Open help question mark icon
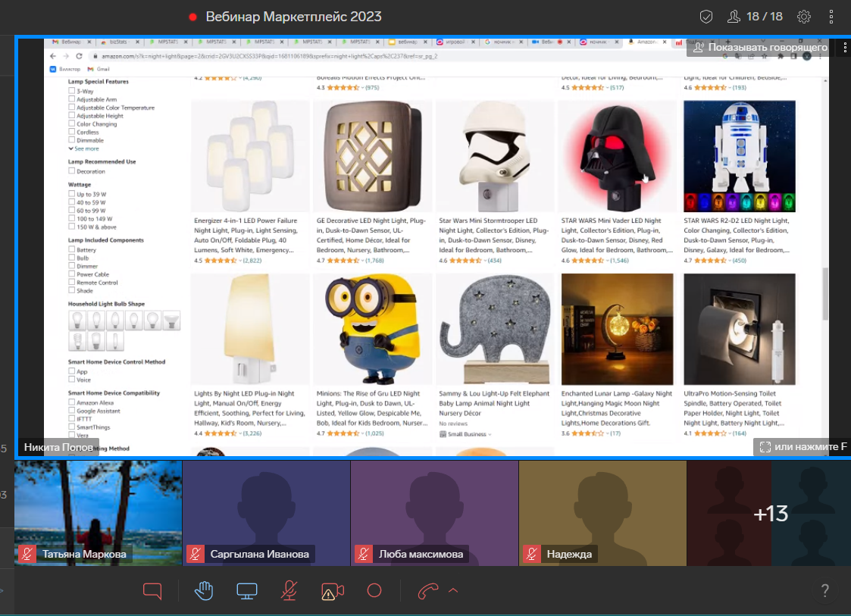851x616 pixels. [x=825, y=590]
